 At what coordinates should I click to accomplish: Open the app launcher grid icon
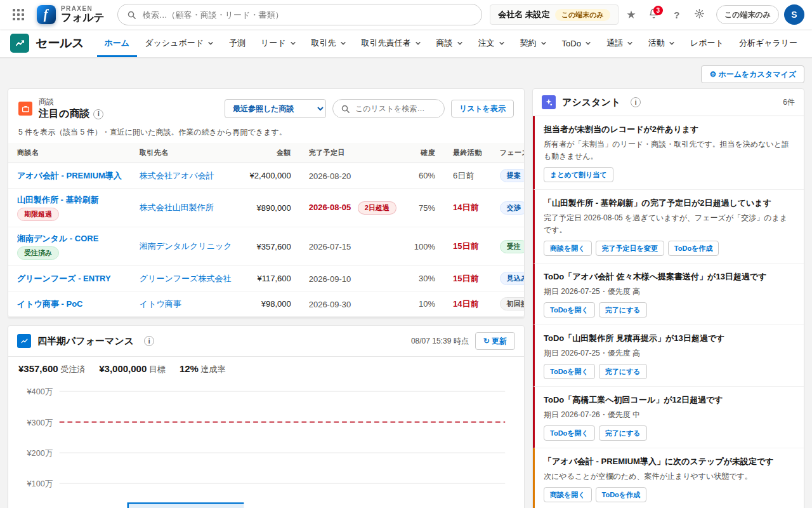[18, 15]
